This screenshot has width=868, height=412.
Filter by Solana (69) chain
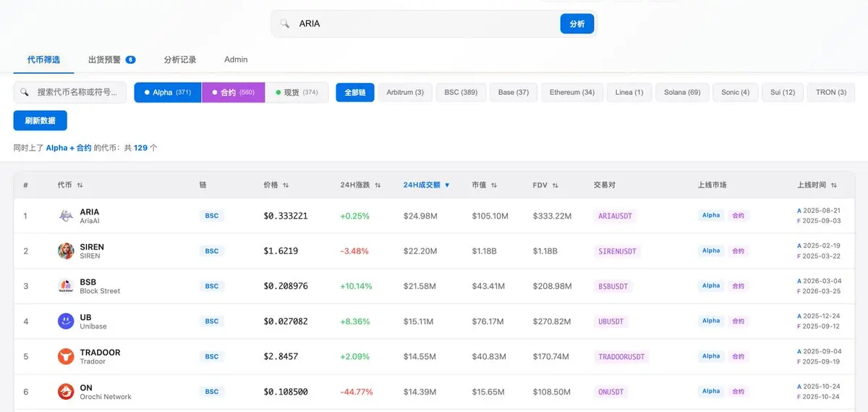coord(682,93)
